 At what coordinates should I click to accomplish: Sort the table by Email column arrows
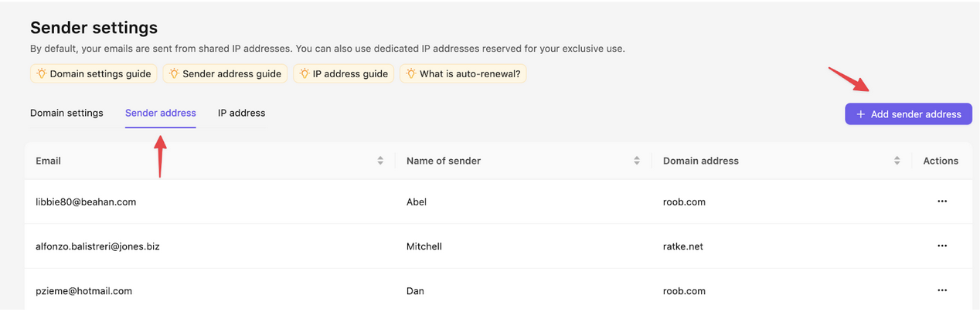[380, 161]
